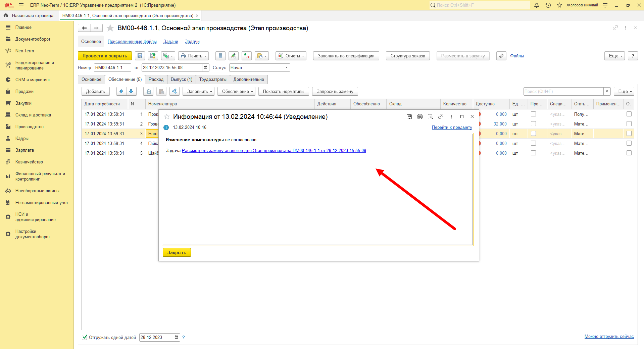The width and height of the screenshot is (644, 349).
Task: Tick the Про… checkbox in row 1
Action: click(x=533, y=114)
